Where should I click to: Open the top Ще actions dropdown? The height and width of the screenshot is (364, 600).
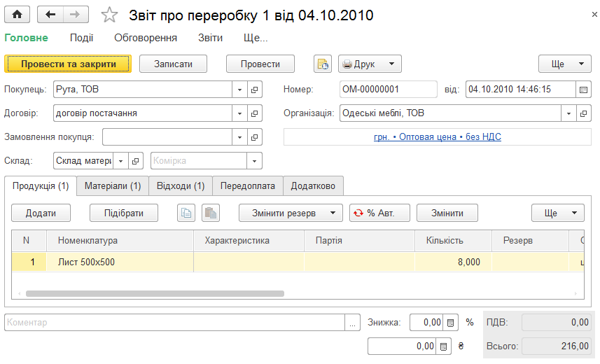click(x=565, y=64)
